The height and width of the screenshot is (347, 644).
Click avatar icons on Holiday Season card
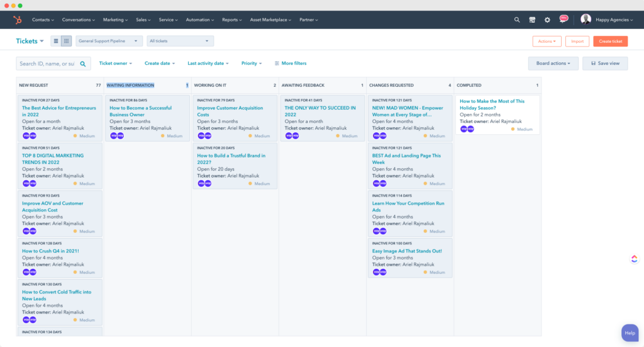pyautogui.click(x=467, y=129)
